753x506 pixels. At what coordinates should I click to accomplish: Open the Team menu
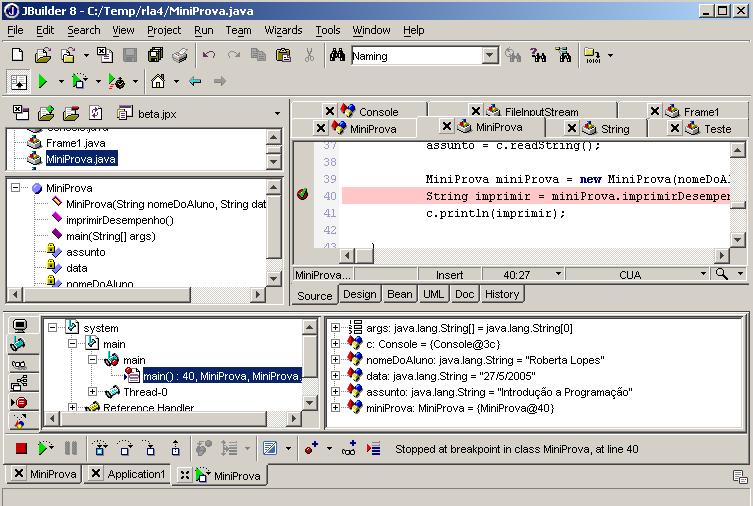[x=239, y=30]
